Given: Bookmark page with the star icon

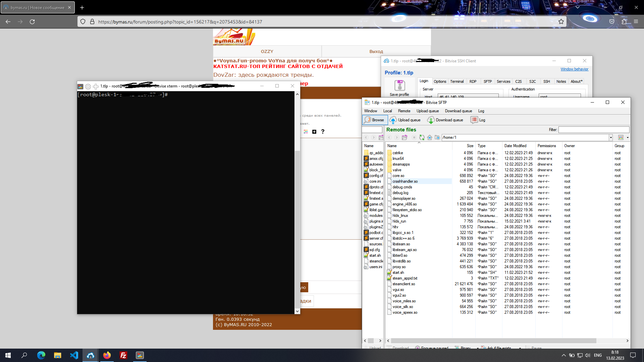Looking at the screenshot, I should pyautogui.click(x=561, y=22).
